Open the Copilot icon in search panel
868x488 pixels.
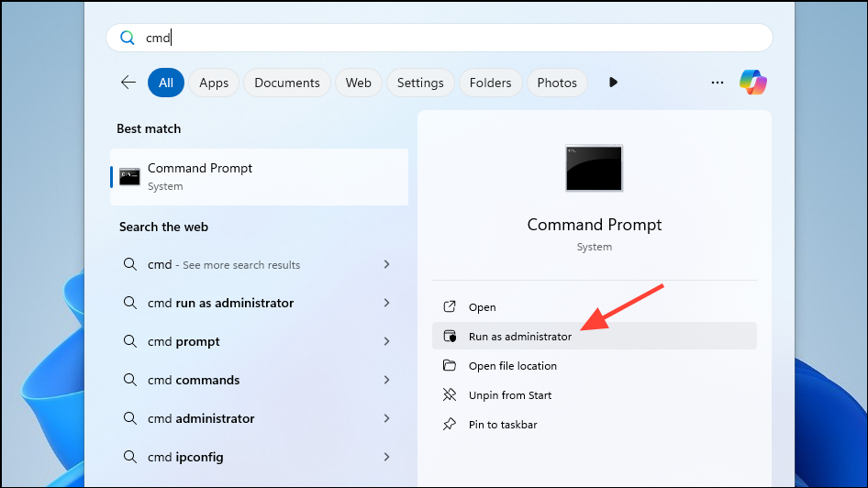click(753, 83)
